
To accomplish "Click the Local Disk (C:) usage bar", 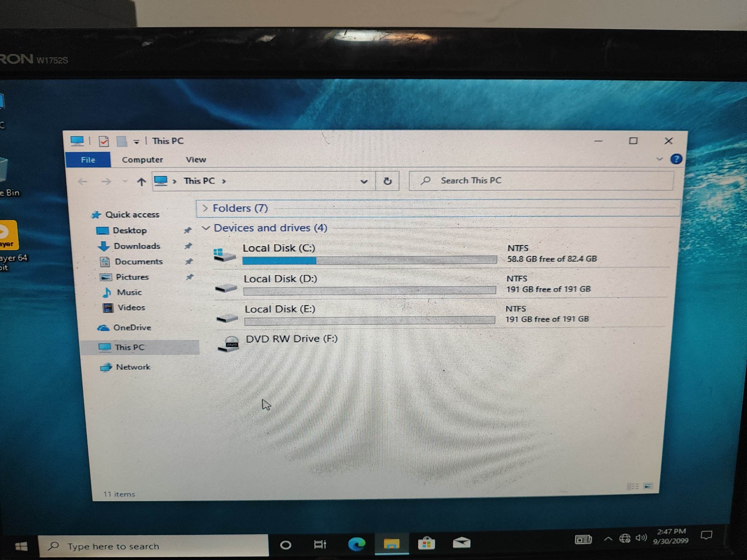I will click(369, 260).
